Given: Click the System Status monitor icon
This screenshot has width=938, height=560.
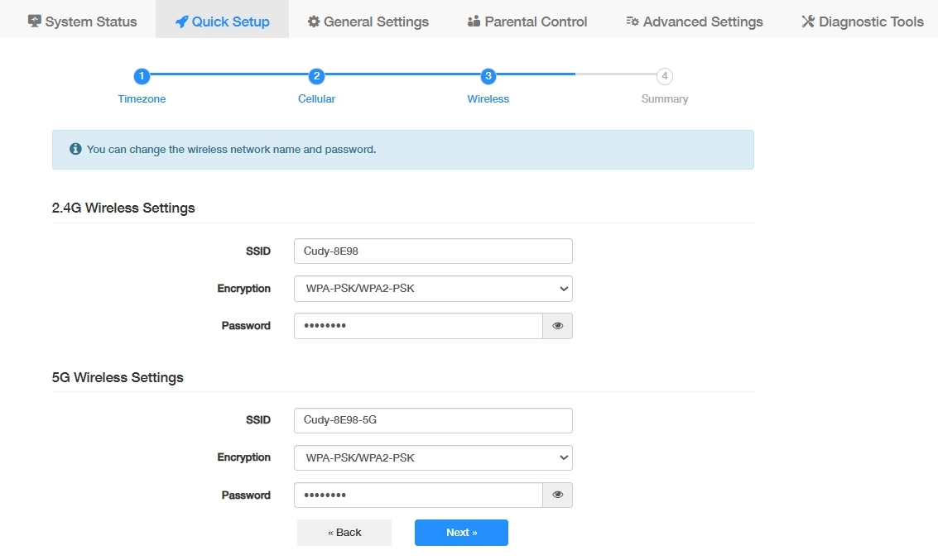Looking at the screenshot, I should [x=35, y=22].
